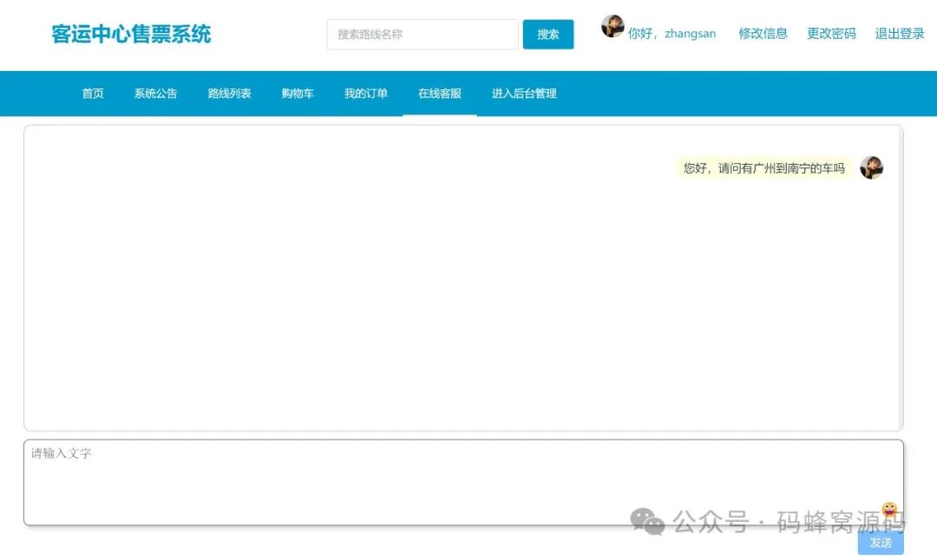Click the 发送 send button

[881, 542]
